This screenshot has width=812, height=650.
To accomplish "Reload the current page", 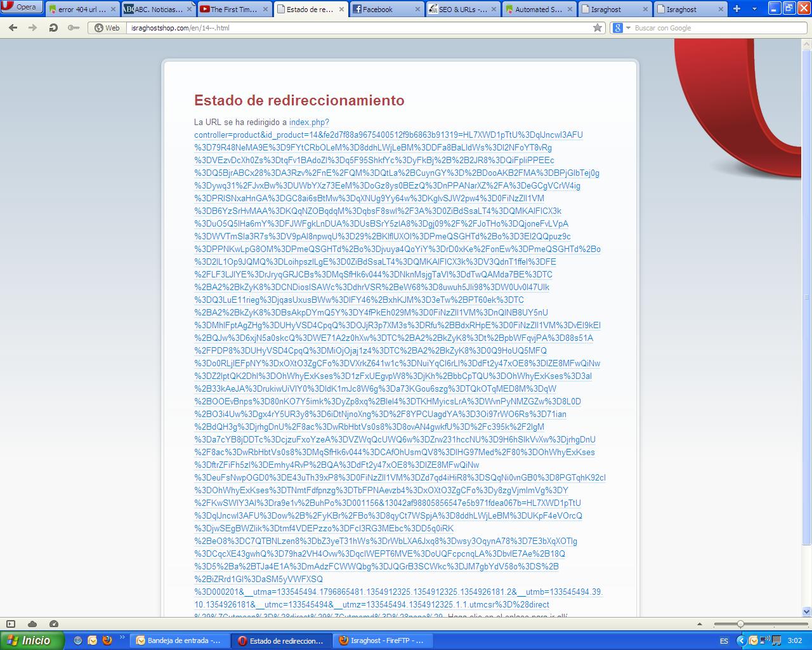I will 53,28.
